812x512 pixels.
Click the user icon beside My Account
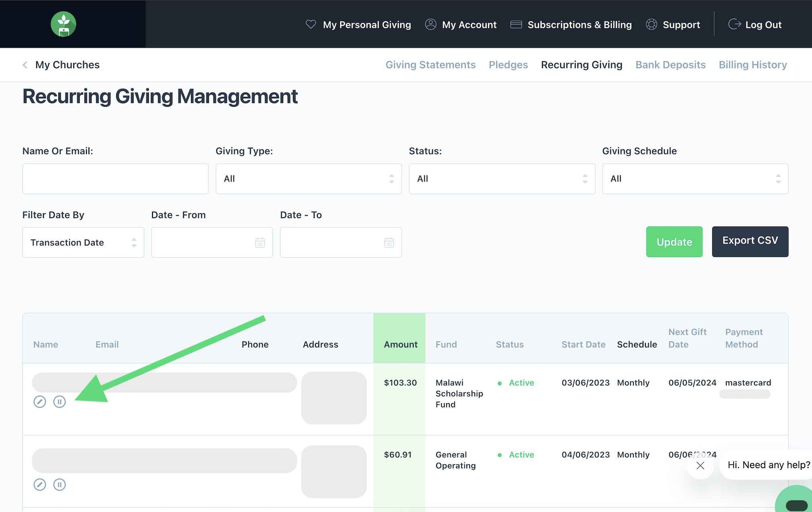(431, 24)
